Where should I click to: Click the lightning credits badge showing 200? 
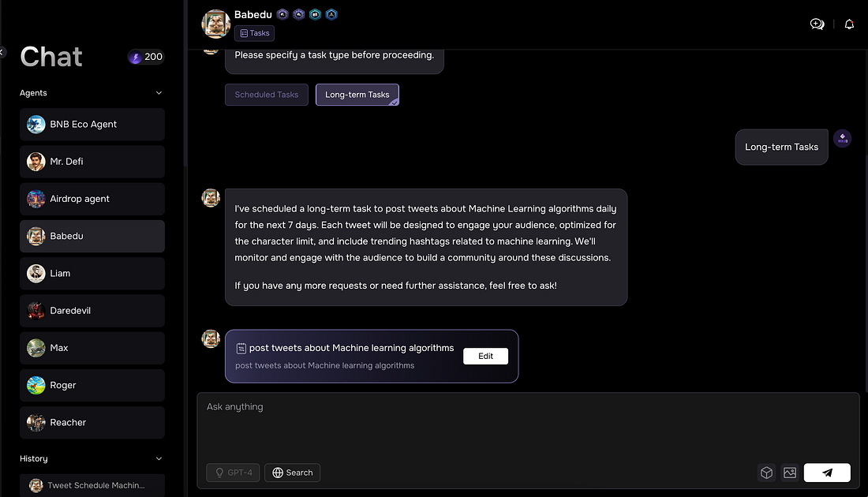click(146, 57)
